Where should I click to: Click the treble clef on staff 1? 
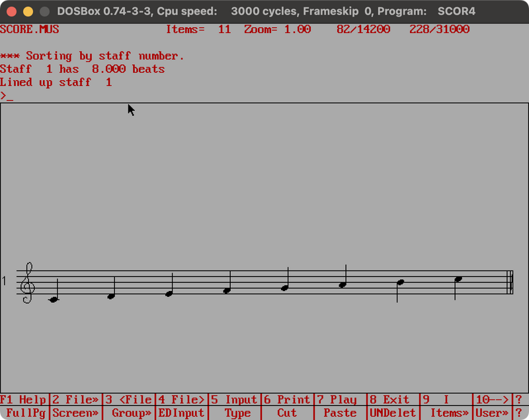[x=27, y=282]
